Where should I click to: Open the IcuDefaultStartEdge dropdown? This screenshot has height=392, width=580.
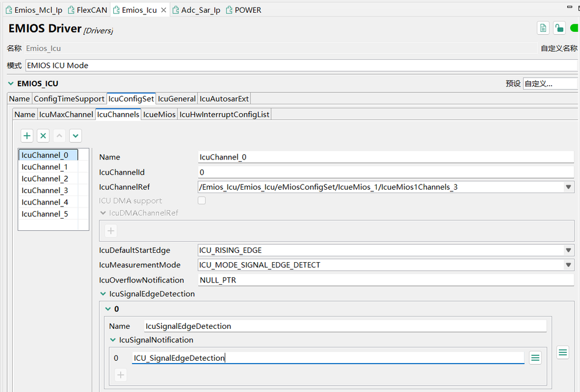point(568,251)
